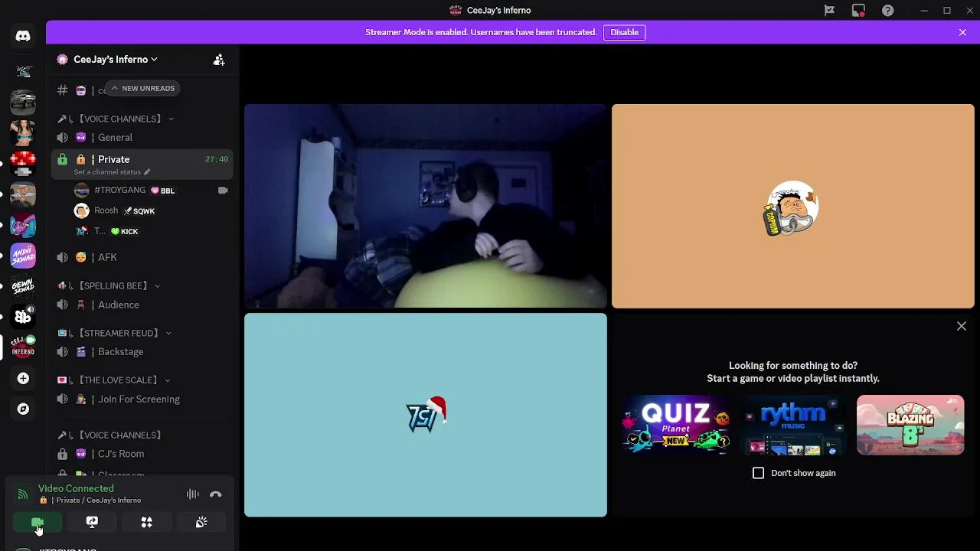Screen dimensions: 980x551
Task: Click camera icon beside #TROYGANG
Action: tap(223, 190)
